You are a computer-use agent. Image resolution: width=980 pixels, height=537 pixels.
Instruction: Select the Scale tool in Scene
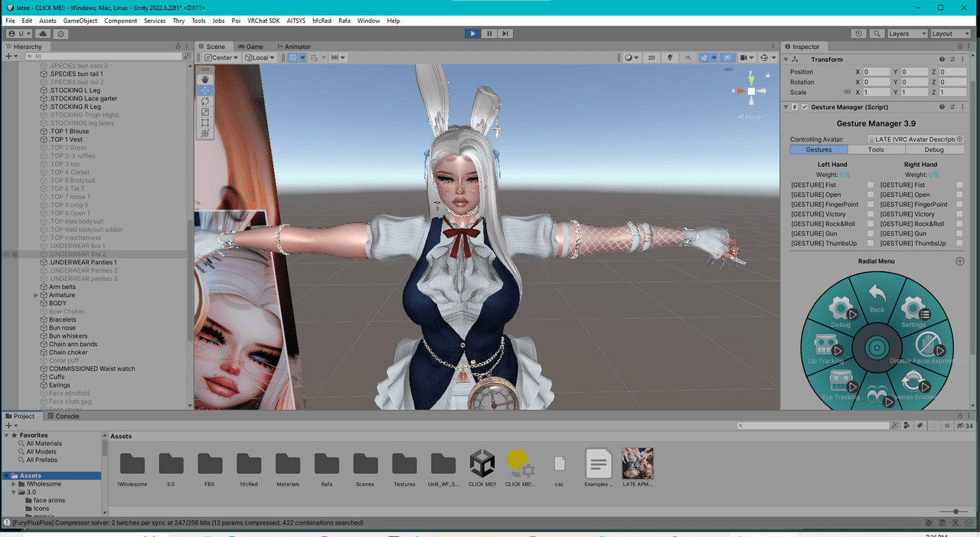(x=205, y=112)
